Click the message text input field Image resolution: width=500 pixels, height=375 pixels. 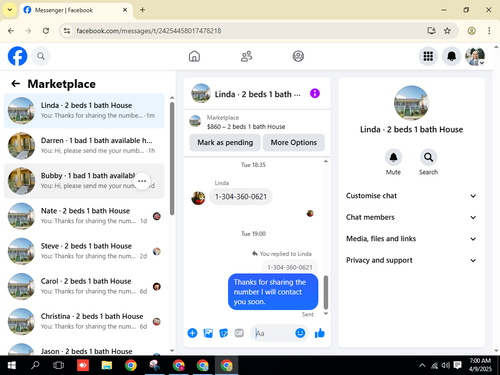pyautogui.click(x=273, y=333)
